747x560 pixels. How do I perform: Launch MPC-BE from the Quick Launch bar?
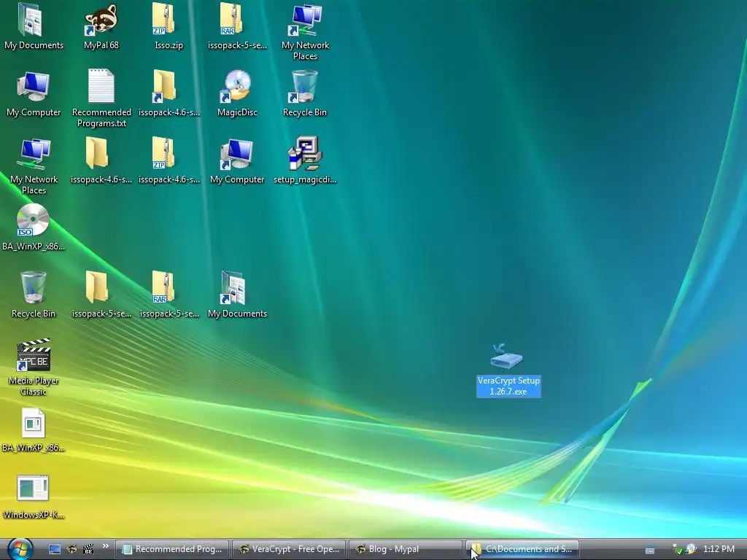pos(88,549)
